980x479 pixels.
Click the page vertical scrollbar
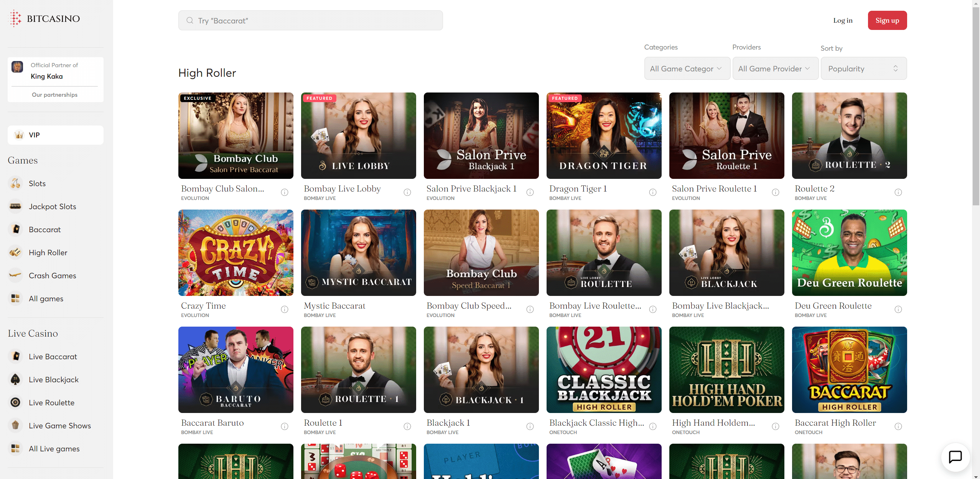tap(976, 106)
